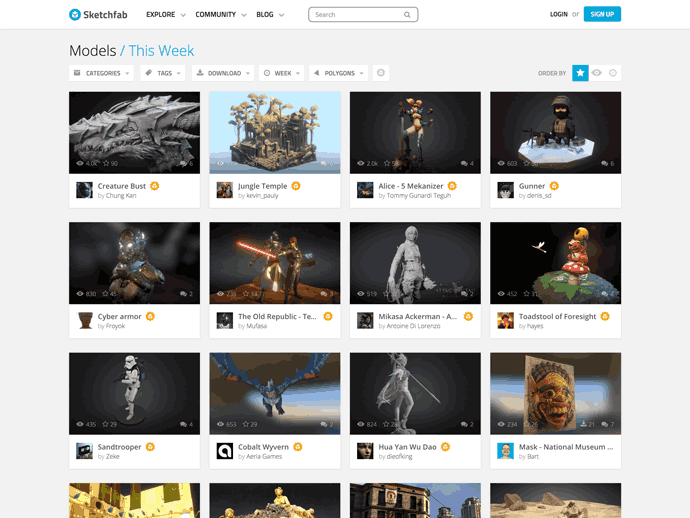Click staff pick badge next to Creature Bust
The width and height of the screenshot is (690, 518).
pyautogui.click(x=154, y=186)
